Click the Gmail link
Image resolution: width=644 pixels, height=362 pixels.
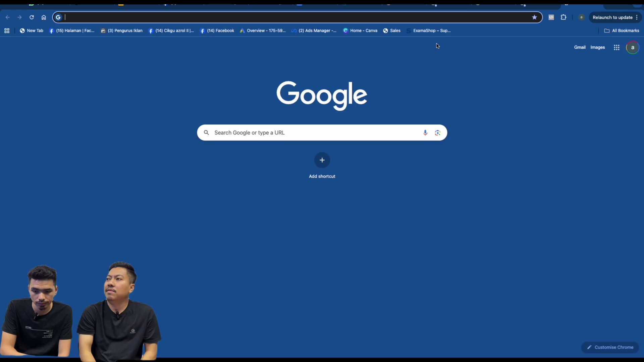tap(580, 47)
